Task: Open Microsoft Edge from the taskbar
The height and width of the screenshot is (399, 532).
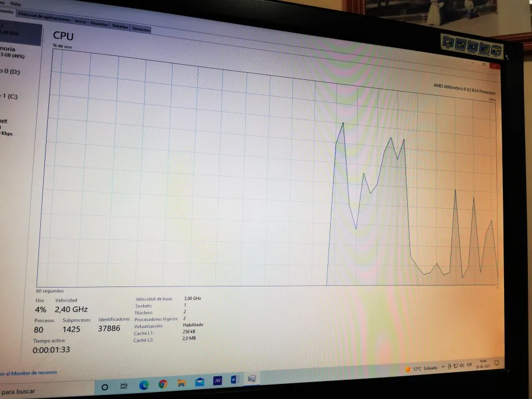Action: (144, 385)
